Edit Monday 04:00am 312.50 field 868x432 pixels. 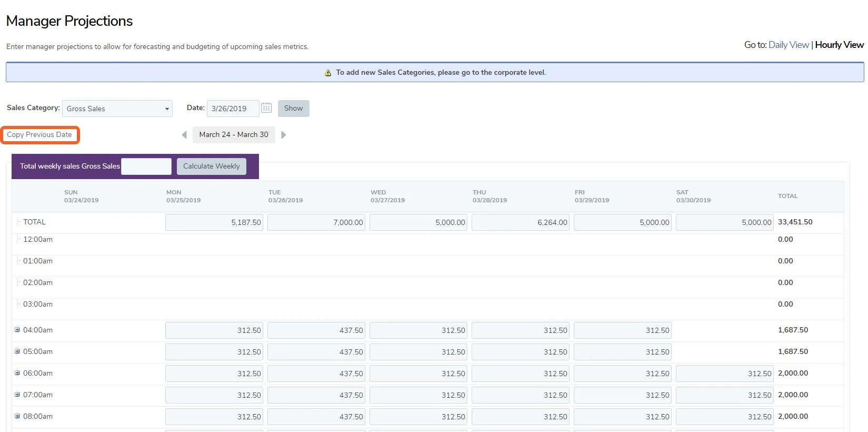point(214,330)
